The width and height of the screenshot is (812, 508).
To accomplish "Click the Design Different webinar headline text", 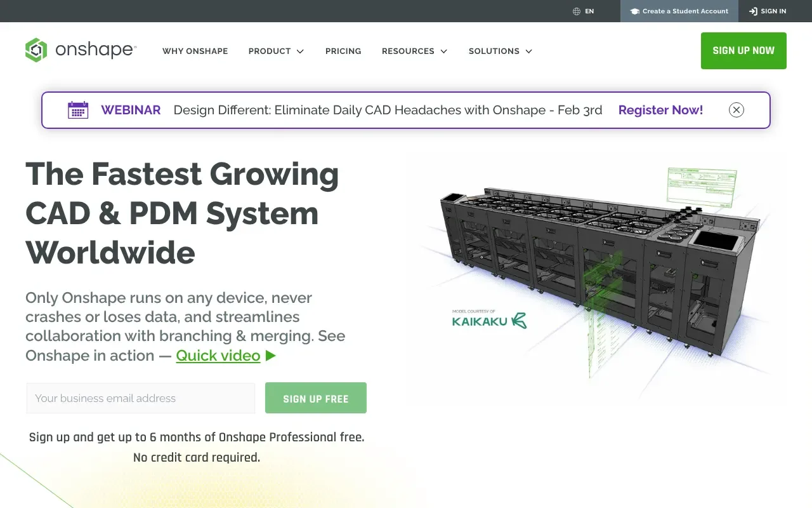I will pyautogui.click(x=388, y=110).
